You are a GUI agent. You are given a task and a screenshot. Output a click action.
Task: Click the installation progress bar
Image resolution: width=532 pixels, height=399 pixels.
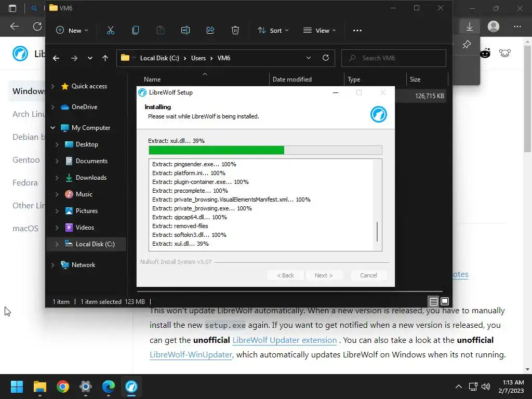click(x=265, y=150)
